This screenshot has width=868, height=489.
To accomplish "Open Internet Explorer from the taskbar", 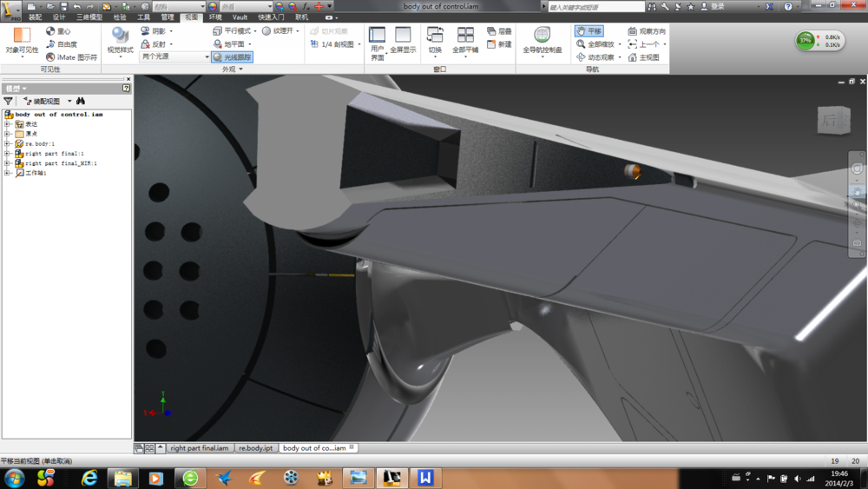I will [89, 478].
